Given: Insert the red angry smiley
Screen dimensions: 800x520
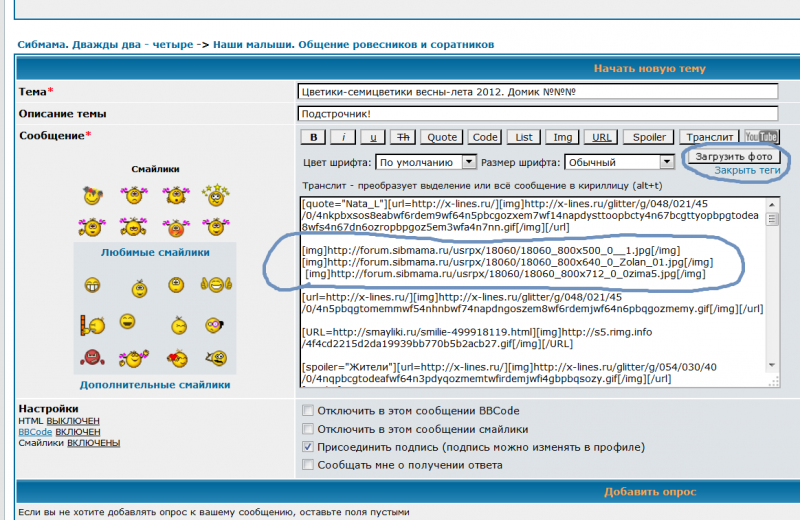Looking at the screenshot, I should point(92,357).
